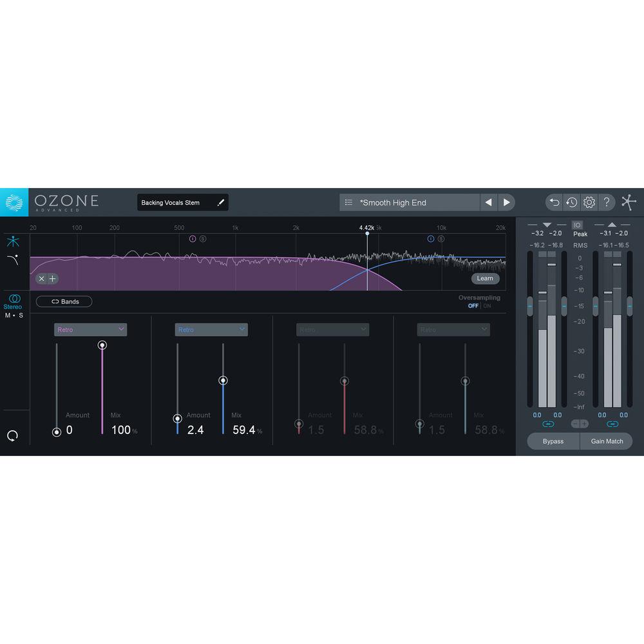Click the undo arrow icon
This screenshot has height=644, width=644.
tap(554, 202)
